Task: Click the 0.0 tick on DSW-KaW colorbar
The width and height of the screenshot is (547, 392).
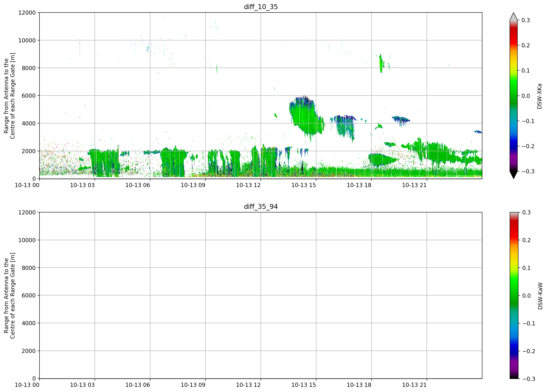Action: tap(527, 296)
